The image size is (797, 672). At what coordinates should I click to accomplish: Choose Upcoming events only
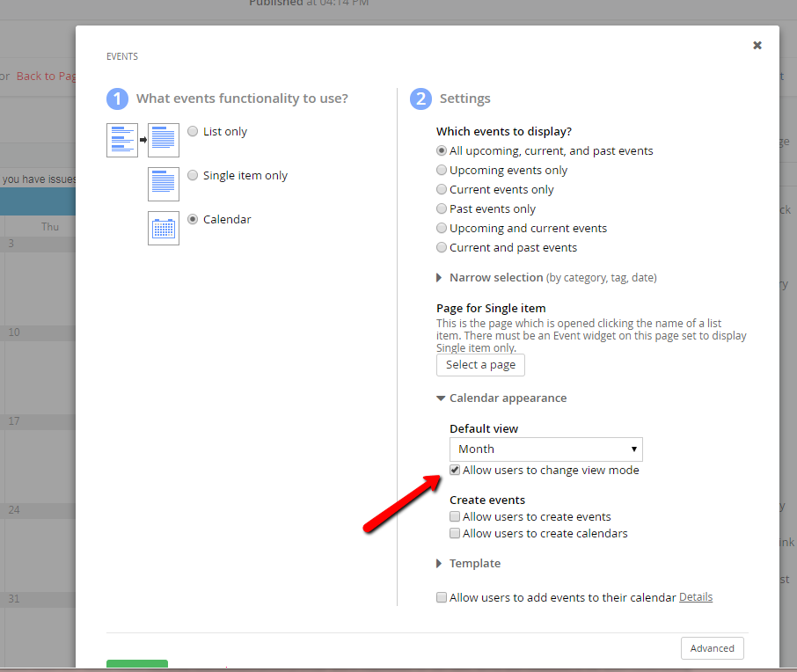442,171
